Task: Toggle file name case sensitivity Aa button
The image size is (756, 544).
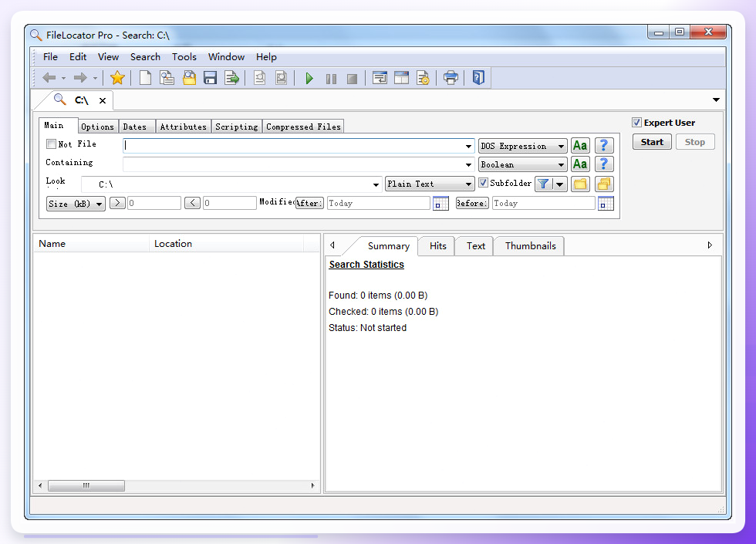Action: coord(580,145)
